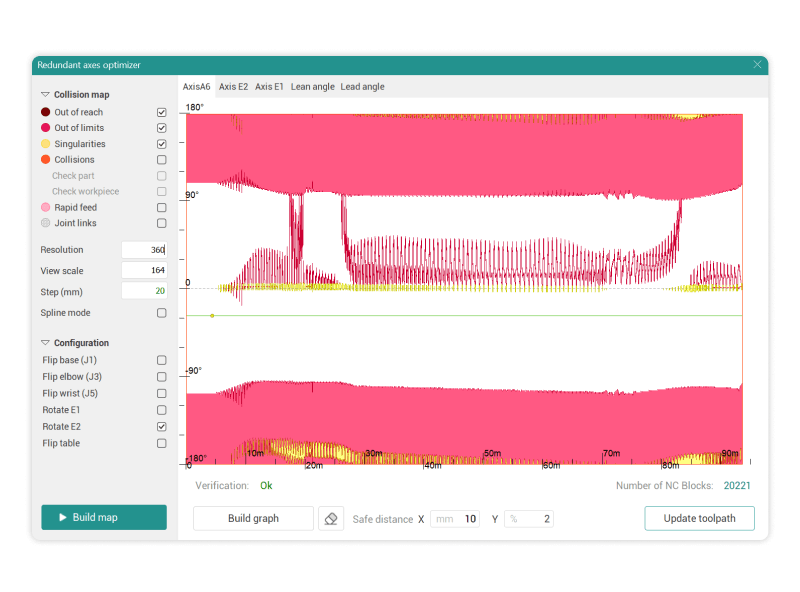Click the yellow Singularities color indicator
The image size is (800, 592).
tap(46, 144)
